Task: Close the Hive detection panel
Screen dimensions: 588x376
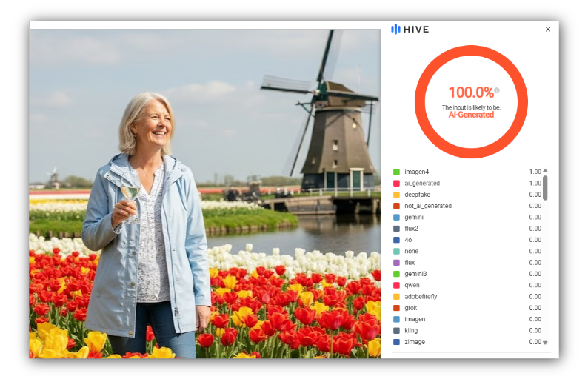Action: point(548,30)
